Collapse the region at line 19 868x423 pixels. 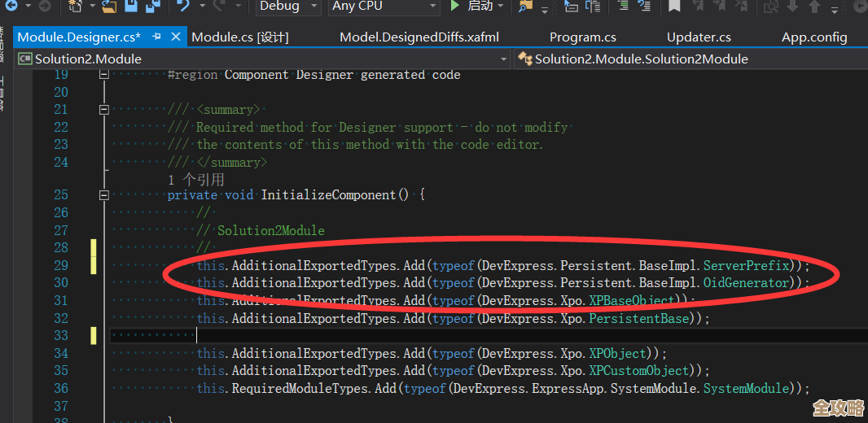coord(103,75)
